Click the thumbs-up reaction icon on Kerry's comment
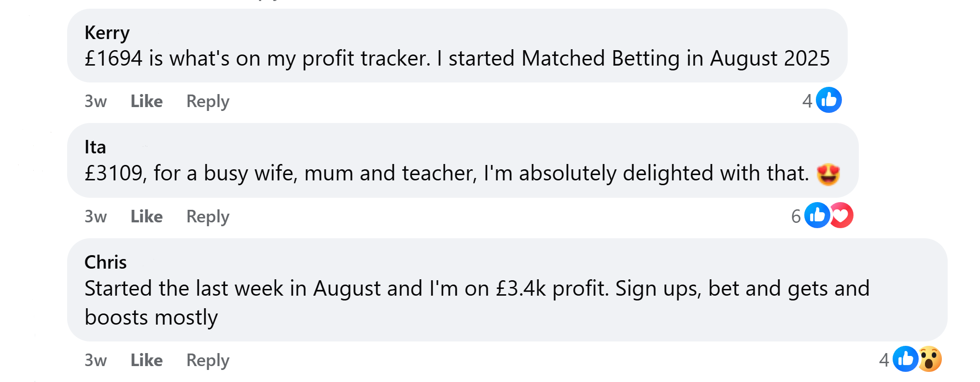Screen dimensions: 980x382 [x=828, y=100]
